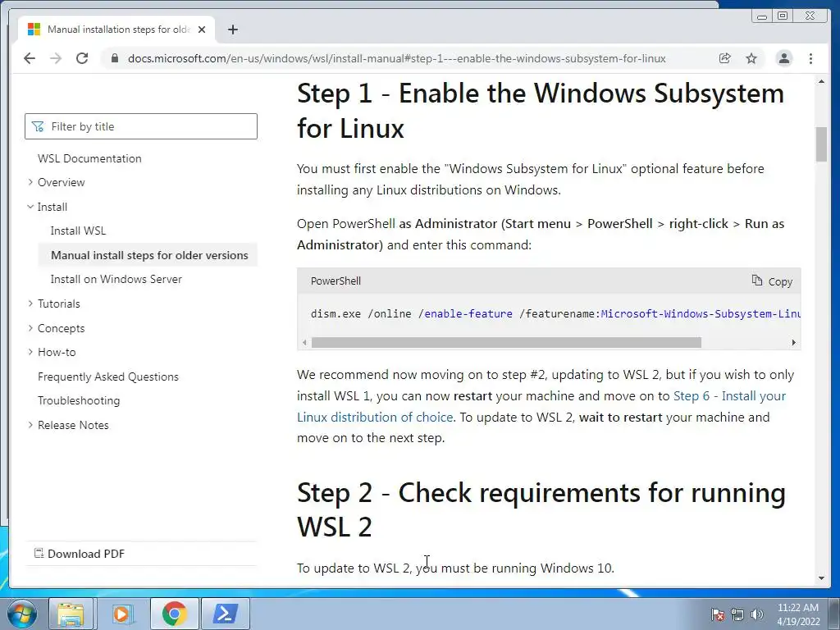Viewport: 840px width, 630px height.
Task: Click the Step 2 heading
Action: (x=541, y=509)
